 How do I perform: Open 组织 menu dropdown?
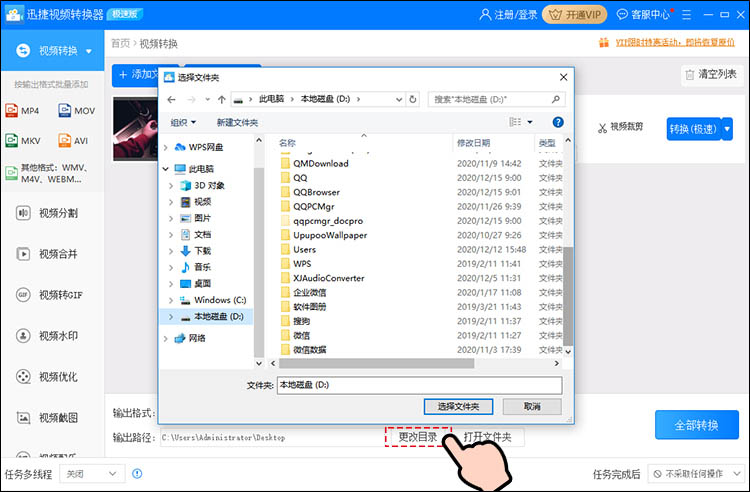(x=183, y=122)
